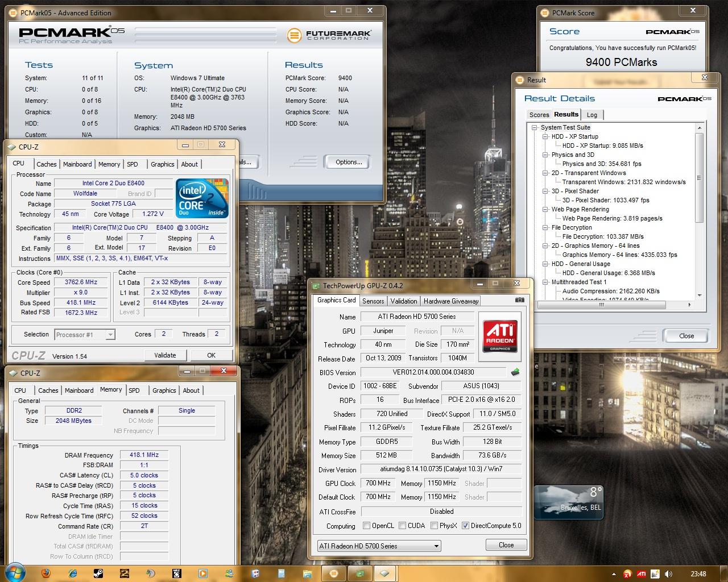Take a GPU-Z screenshot with camera icon
The height and width of the screenshot is (582, 728).
tap(519, 300)
